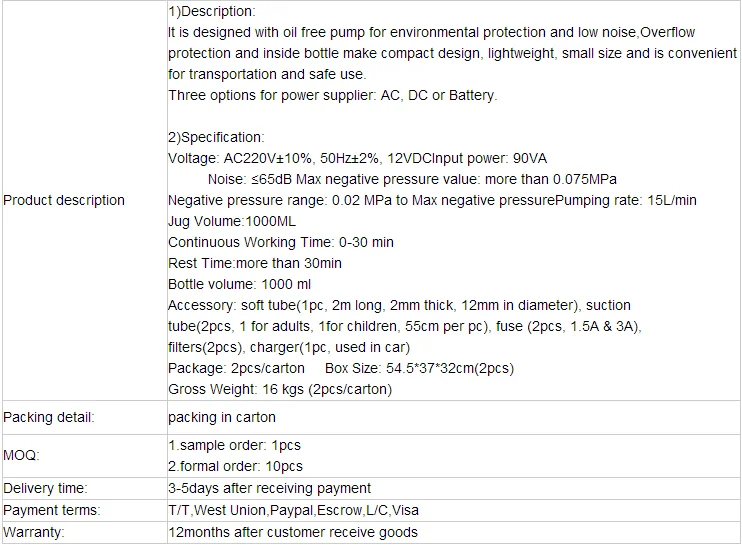Click the "Product description" row label

coord(64,200)
